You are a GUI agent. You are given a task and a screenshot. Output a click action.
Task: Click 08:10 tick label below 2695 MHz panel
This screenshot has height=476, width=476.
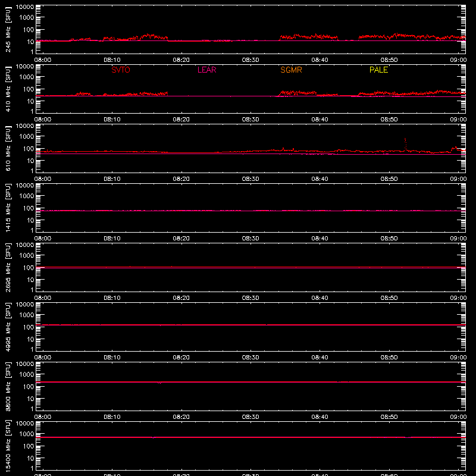(x=112, y=298)
